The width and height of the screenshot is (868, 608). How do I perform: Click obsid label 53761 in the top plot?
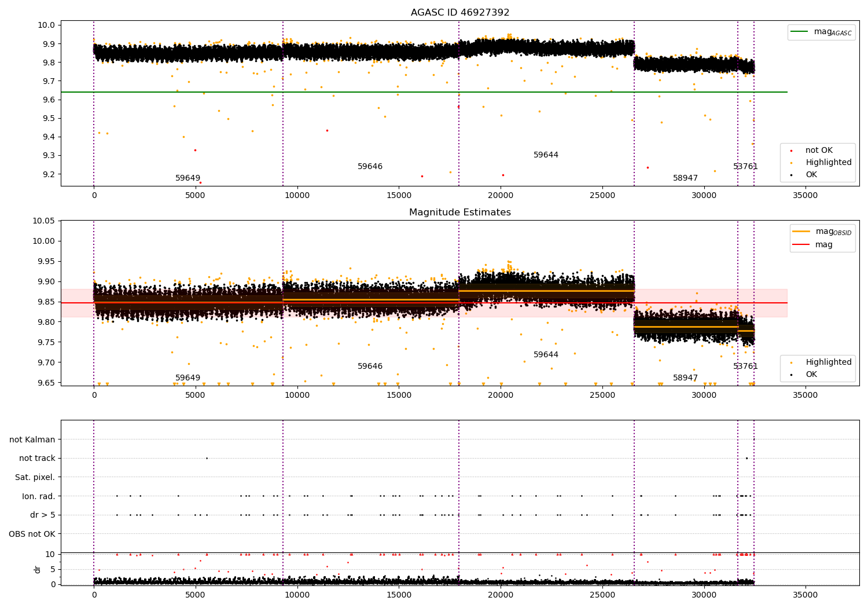point(745,167)
